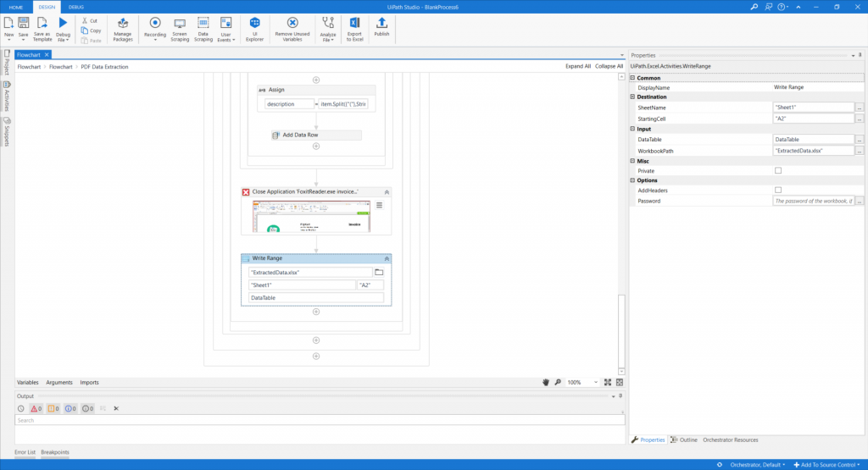Image resolution: width=868 pixels, height=470 pixels.
Task: Open the Breakpoints tab
Action: [x=55, y=452]
